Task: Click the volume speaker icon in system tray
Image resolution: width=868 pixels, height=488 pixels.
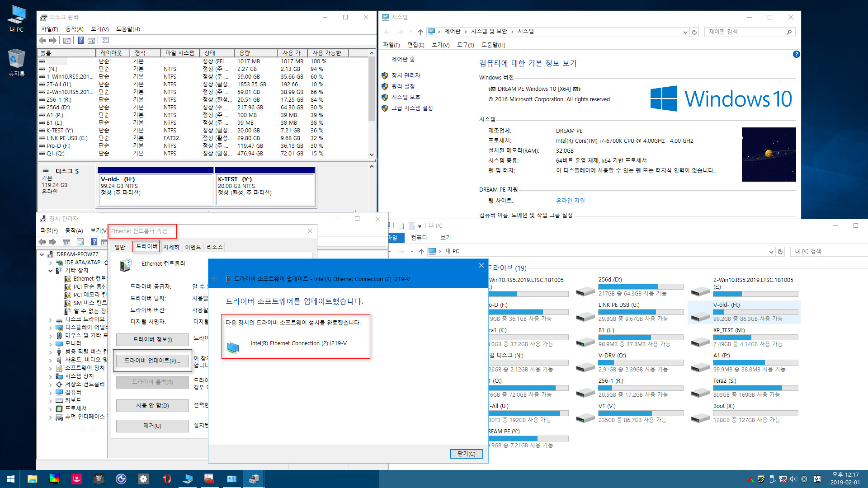Action: (x=793, y=479)
